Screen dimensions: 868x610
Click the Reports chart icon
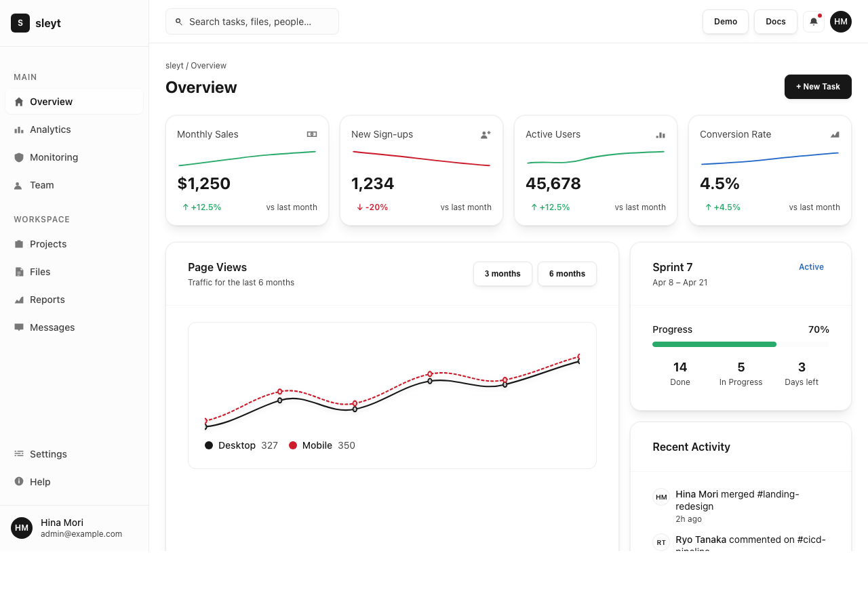click(20, 300)
